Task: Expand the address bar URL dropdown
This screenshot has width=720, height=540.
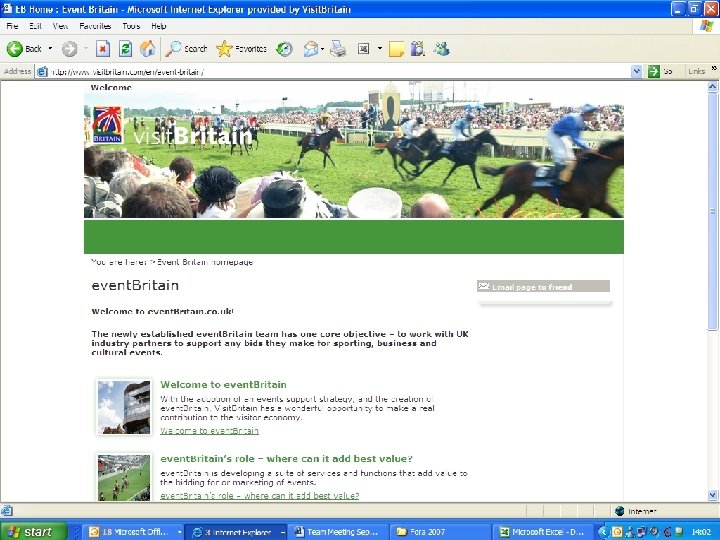Action: [636, 71]
